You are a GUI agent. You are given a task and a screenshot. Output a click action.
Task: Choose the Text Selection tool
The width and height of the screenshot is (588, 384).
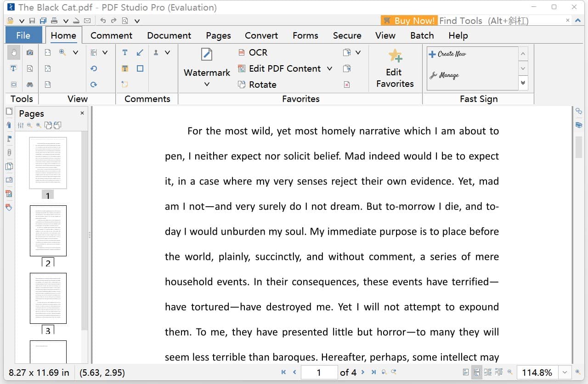(x=13, y=68)
